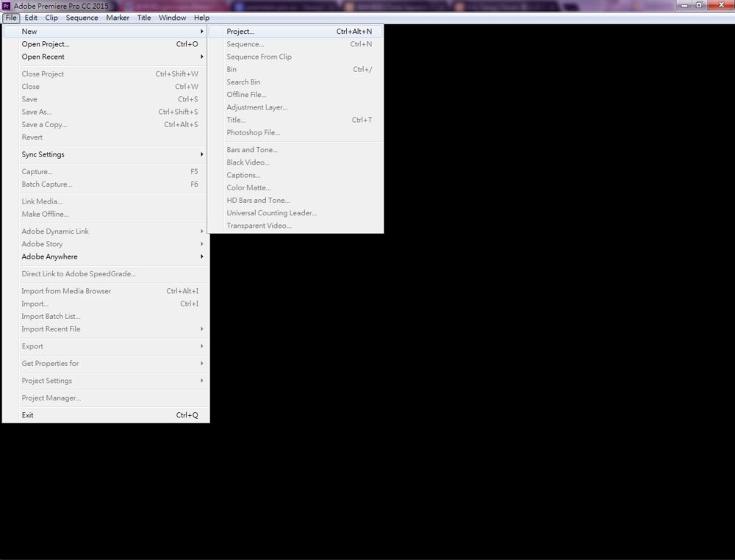Open the Window menu

pyautogui.click(x=173, y=18)
